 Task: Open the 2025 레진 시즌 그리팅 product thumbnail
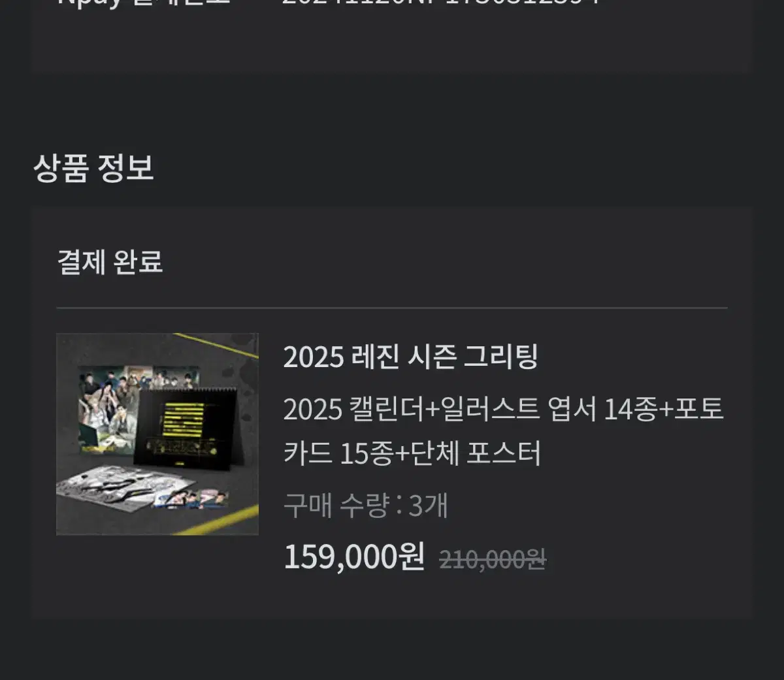157,434
